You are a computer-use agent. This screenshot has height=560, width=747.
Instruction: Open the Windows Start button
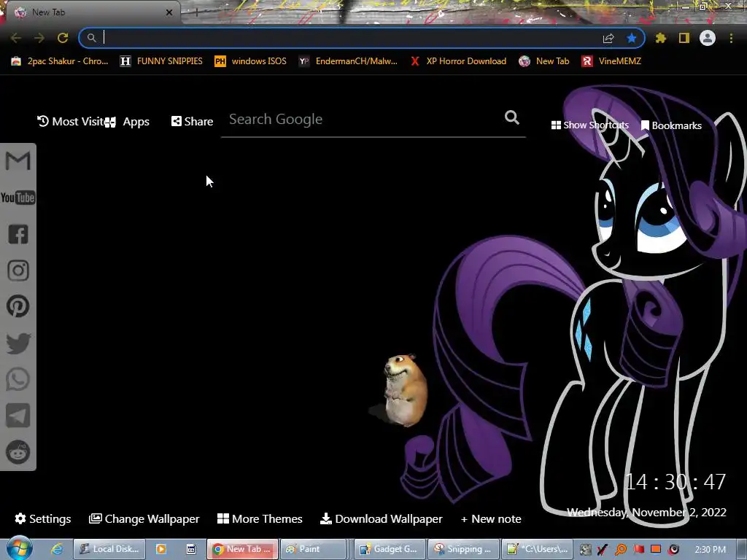[19, 548]
